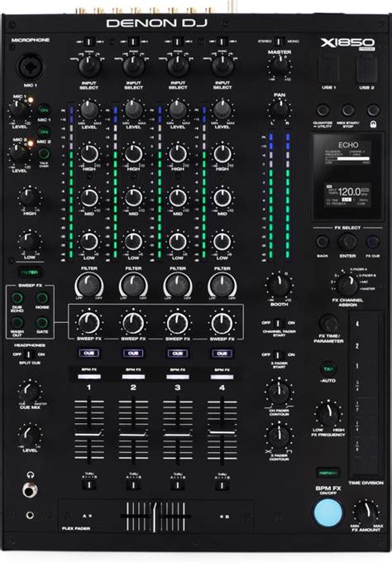This screenshot has height=568, width=392.
Task: Click the MIC 1 combo input jack
Action: click(31, 67)
